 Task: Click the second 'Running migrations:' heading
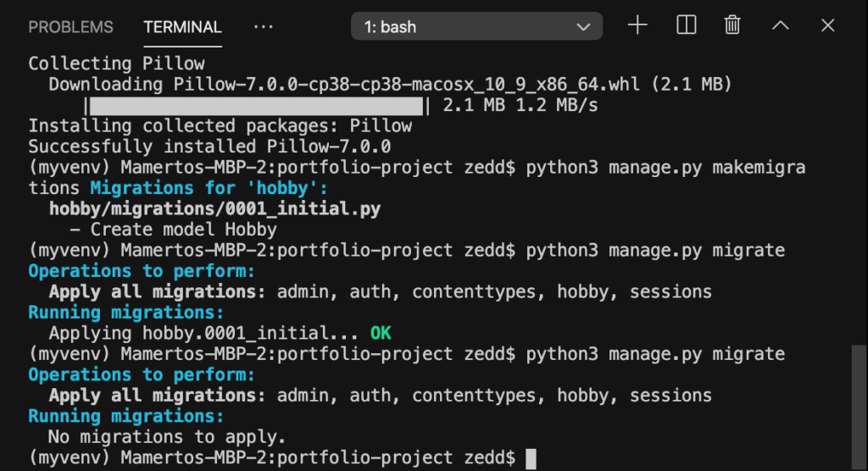click(x=126, y=416)
